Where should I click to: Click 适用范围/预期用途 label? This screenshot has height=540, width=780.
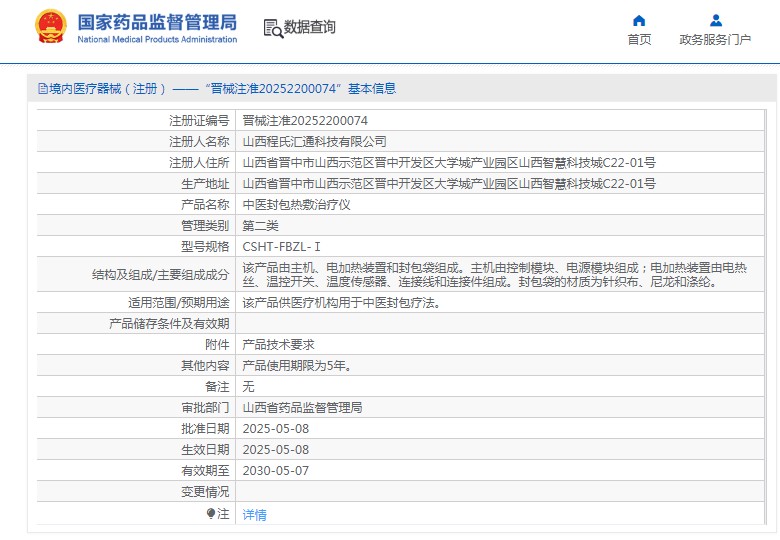[x=179, y=302]
